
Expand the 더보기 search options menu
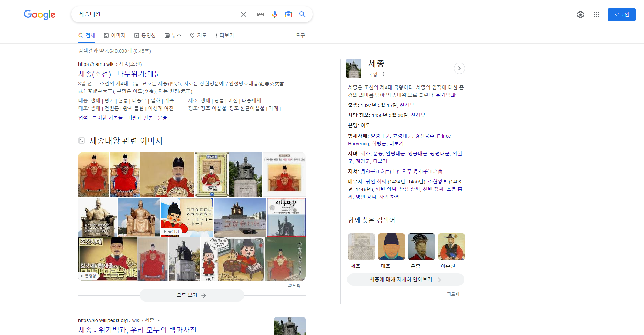225,36
